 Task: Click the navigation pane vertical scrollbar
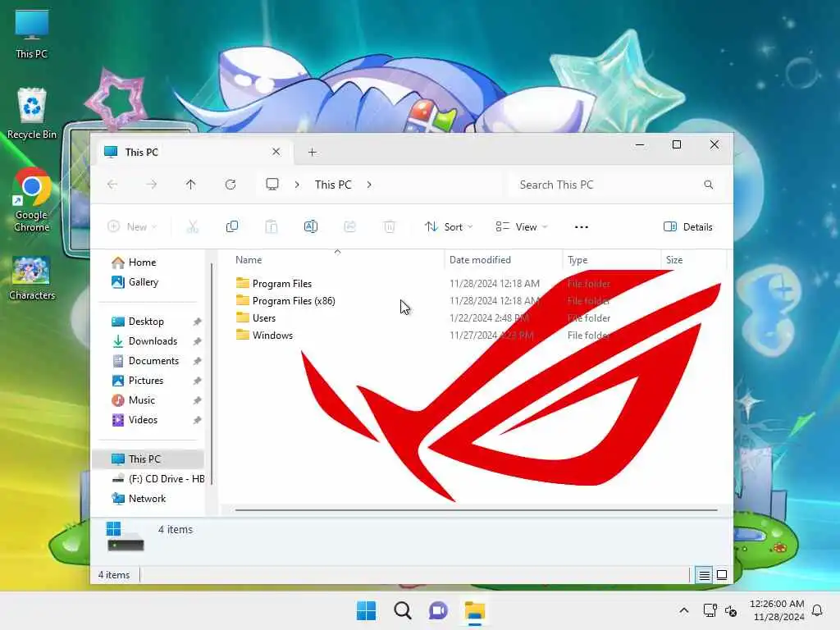point(212,373)
